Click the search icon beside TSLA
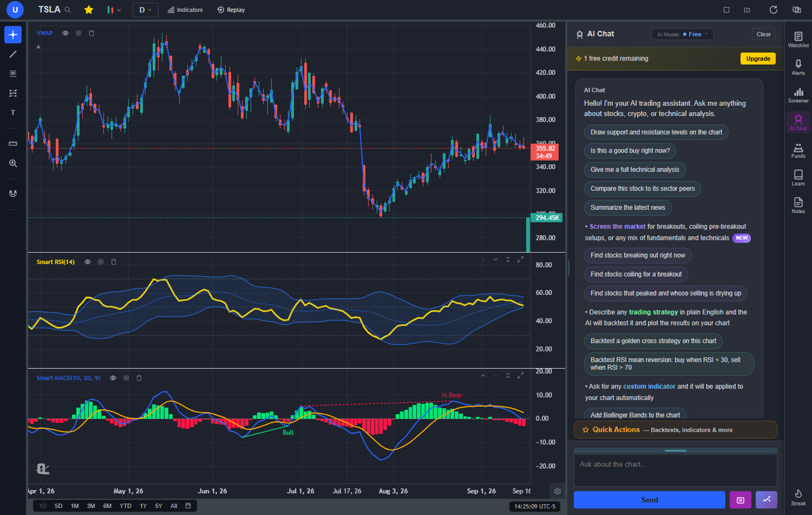Viewport: 812px width, 515px height. click(x=68, y=10)
